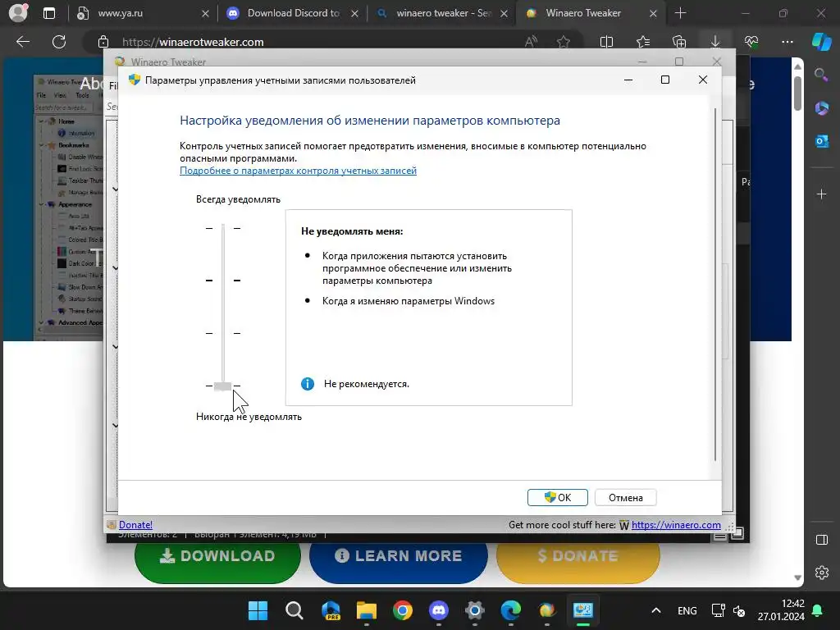Click the site lock info icon
The height and width of the screenshot is (630, 840).
[x=103, y=43]
